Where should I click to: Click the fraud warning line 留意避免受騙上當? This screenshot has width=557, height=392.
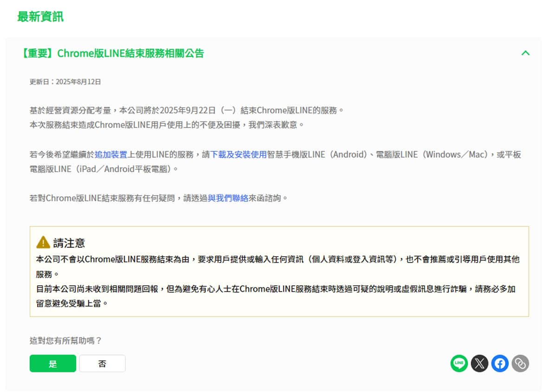[x=72, y=303]
